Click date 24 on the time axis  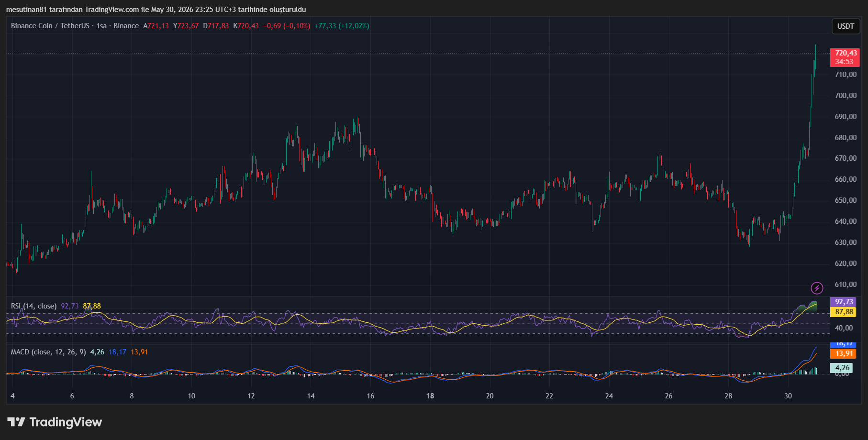click(x=609, y=396)
